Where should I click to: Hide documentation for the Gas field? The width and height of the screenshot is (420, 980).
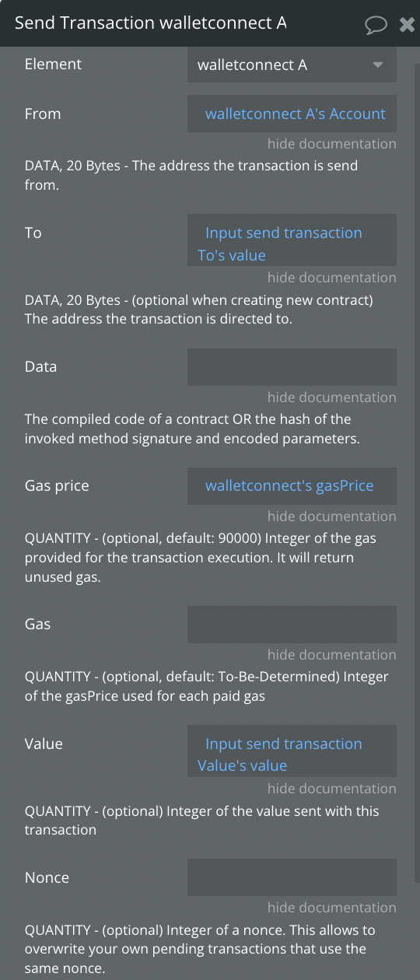[x=332, y=654]
